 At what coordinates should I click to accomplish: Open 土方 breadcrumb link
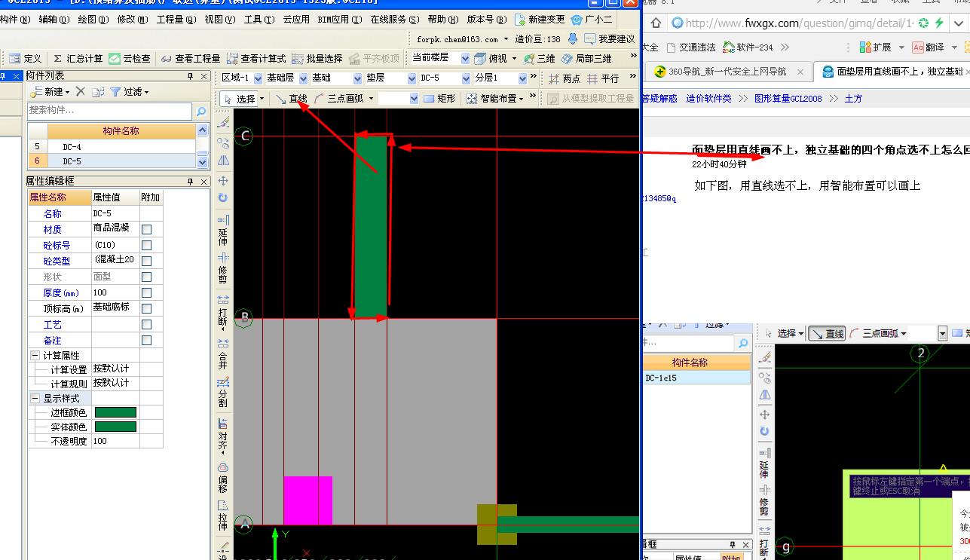pos(853,99)
